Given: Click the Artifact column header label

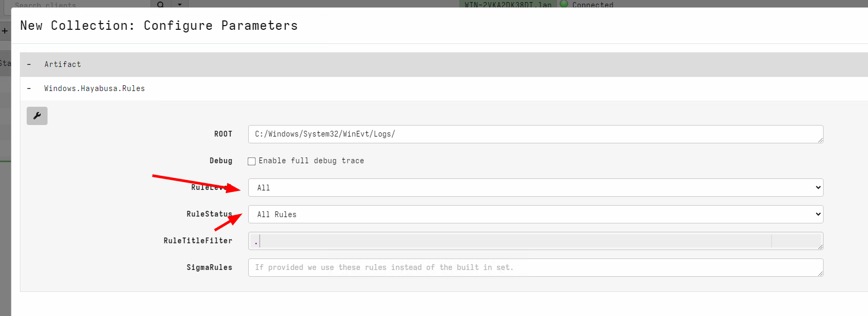Looking at the screenshot, I should pyautogui.click(x=63, y=64).
